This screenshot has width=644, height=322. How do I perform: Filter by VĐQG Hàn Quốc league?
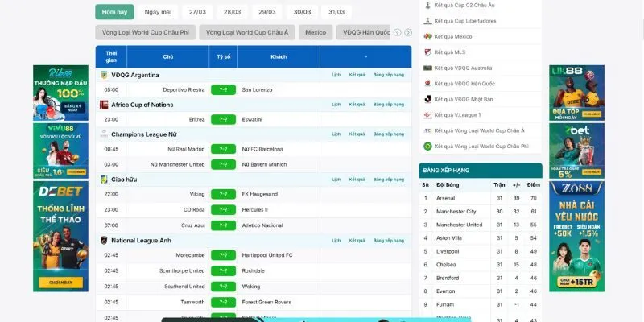click(x=364, y=32)
